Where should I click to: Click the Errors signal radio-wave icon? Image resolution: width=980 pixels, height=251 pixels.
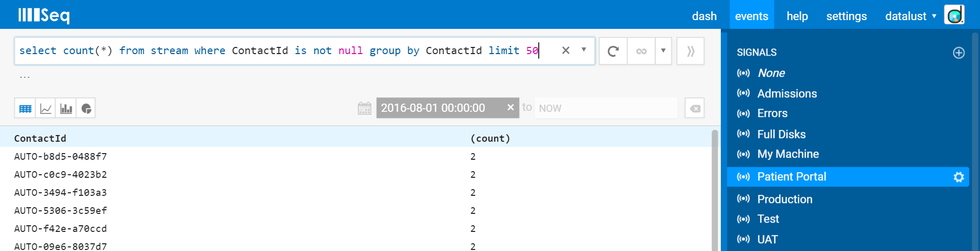[x=744, y=113]
